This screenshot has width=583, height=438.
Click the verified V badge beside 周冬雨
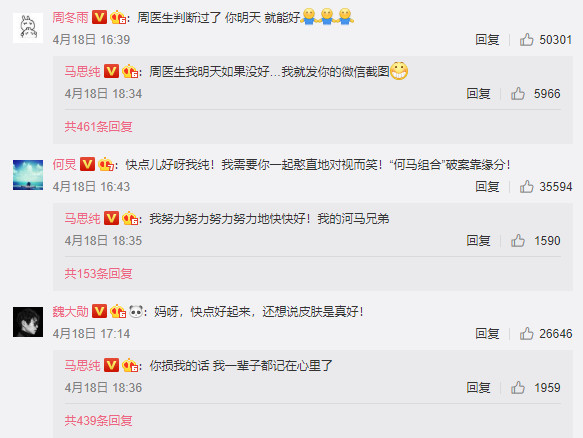(x=99, y=17)
